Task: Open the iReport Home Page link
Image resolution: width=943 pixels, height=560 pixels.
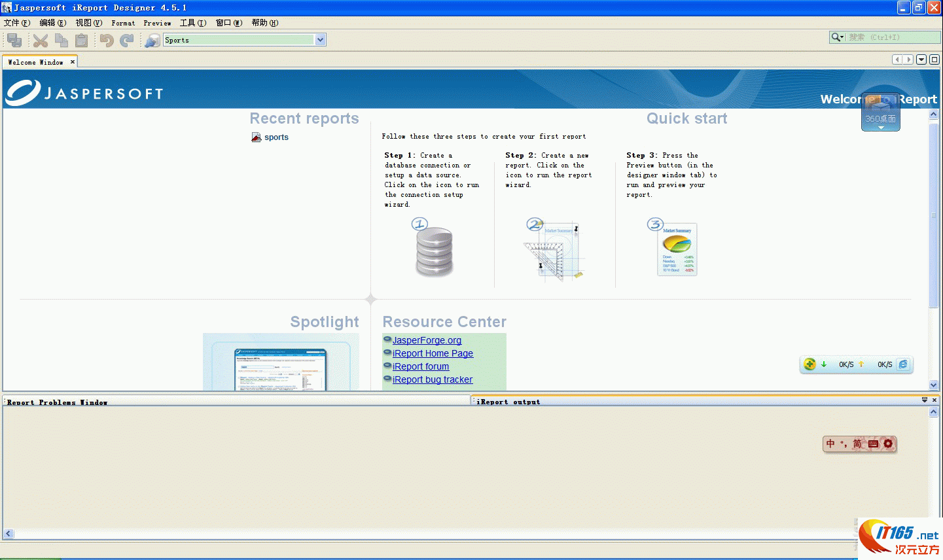Action: coord(433,353)
